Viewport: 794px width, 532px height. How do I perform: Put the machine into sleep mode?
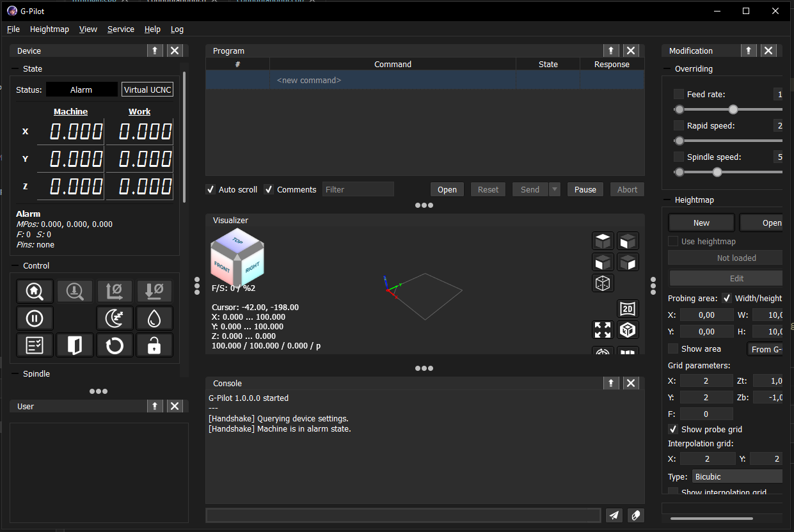(115, 318)
